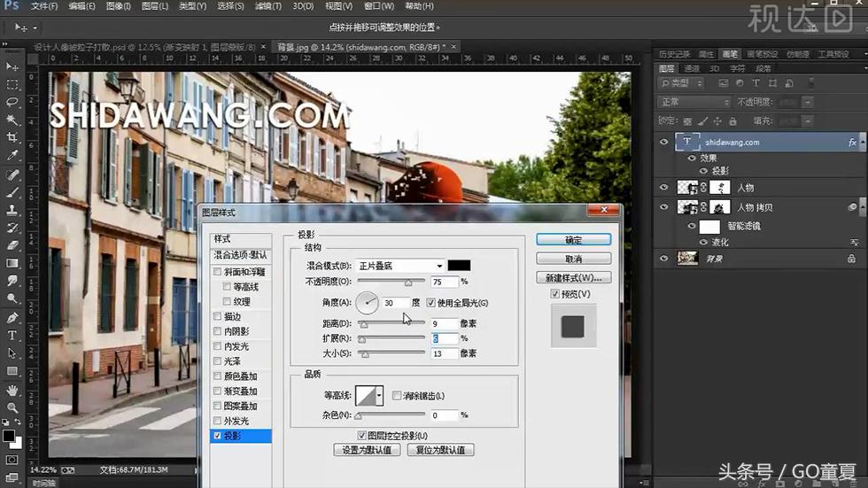Select the Crop tool
This screenshot has height=488, width=868.
pos(12,137)
